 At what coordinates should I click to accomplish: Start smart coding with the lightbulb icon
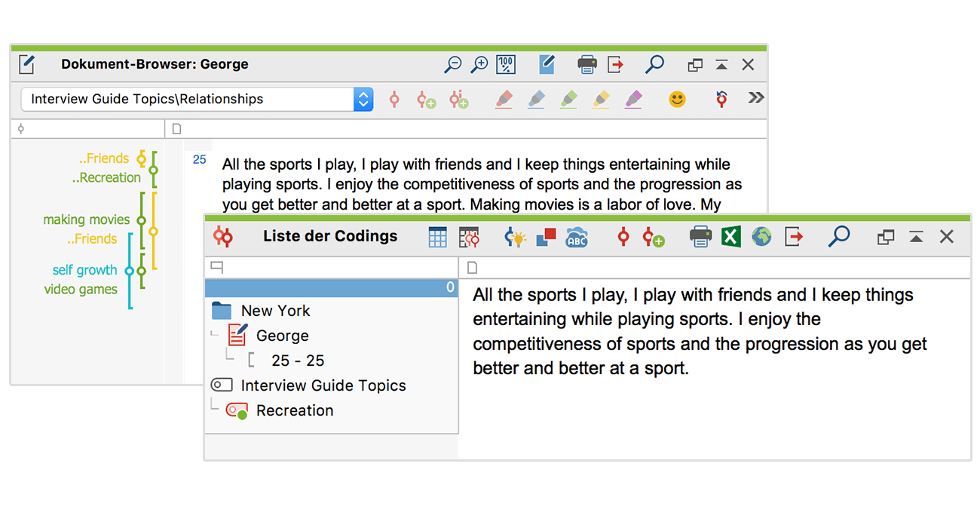tap(515, 238)
